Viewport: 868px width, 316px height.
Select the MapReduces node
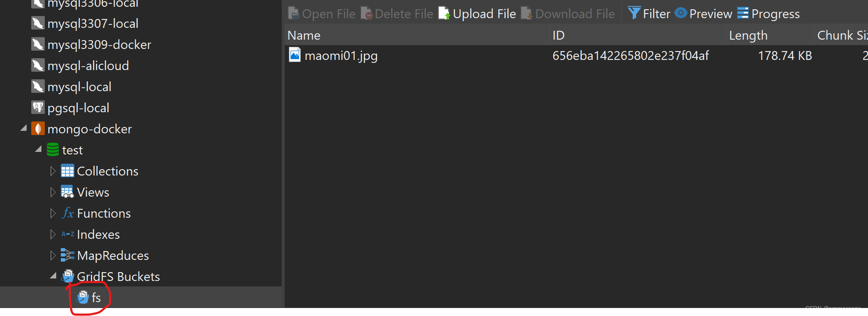(x=112, y=255)
